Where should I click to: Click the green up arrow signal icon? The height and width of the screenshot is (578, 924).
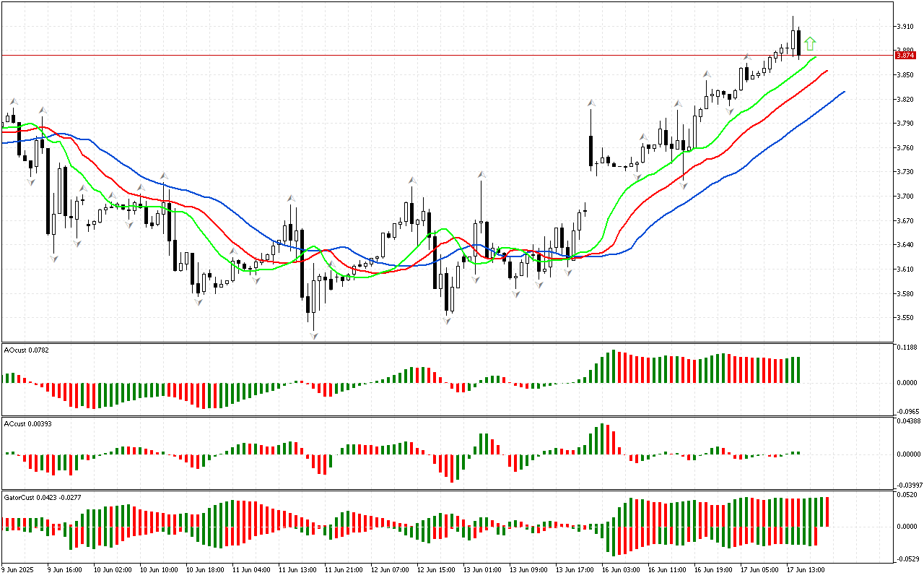pyautogui.click(x=810, y=43)
